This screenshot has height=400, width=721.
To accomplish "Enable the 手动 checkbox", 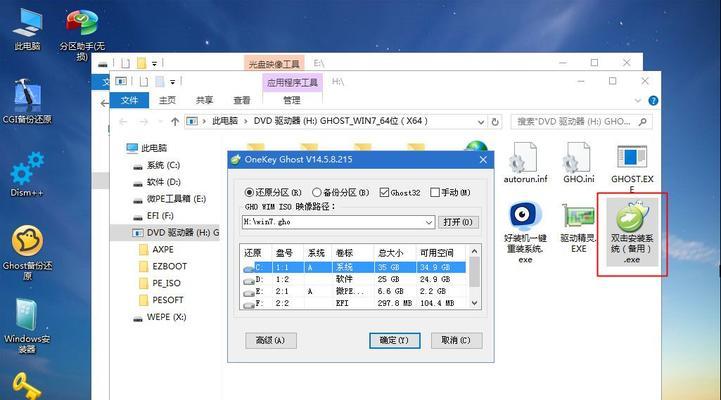I will point(450,192).
